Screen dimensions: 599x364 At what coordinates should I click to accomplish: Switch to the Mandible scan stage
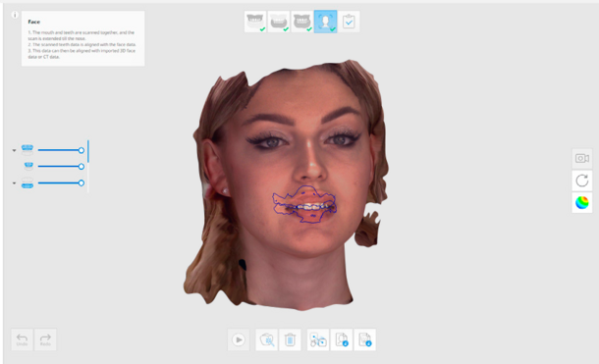pyautogui.click(x=279, y=22)
